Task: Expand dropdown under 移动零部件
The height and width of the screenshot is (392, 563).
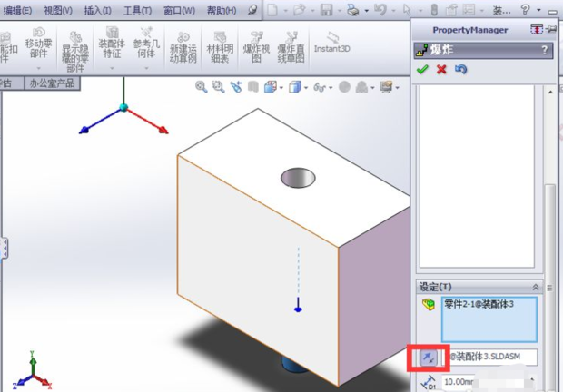Action: [x=38, y=68]
